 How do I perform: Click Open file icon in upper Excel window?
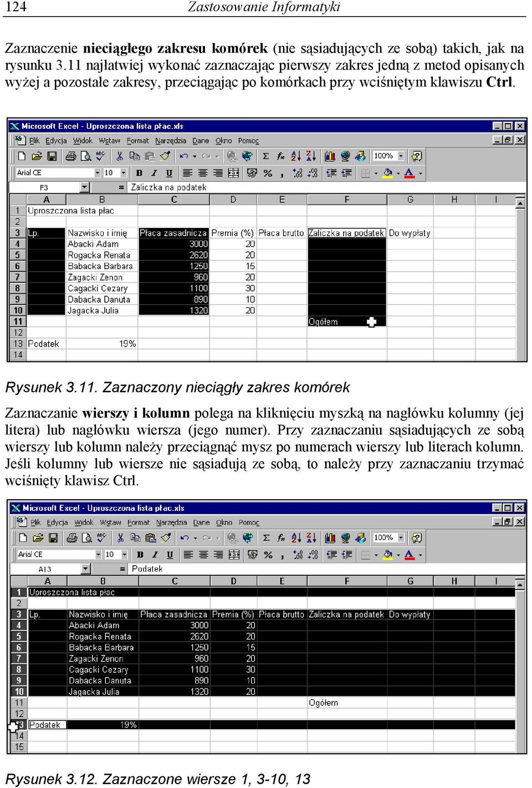[37, 156]
